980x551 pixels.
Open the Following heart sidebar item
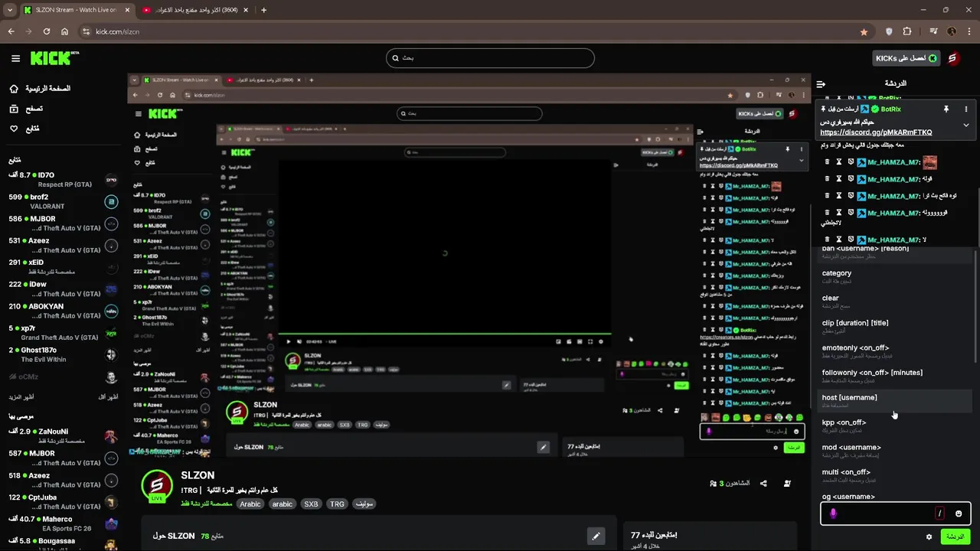pyautogui.click(x=24, y=129)
